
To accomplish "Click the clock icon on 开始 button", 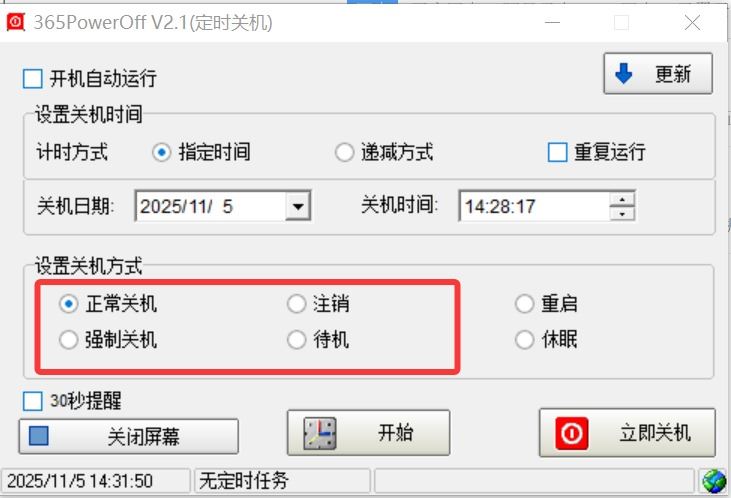I will tap(320, 434).
